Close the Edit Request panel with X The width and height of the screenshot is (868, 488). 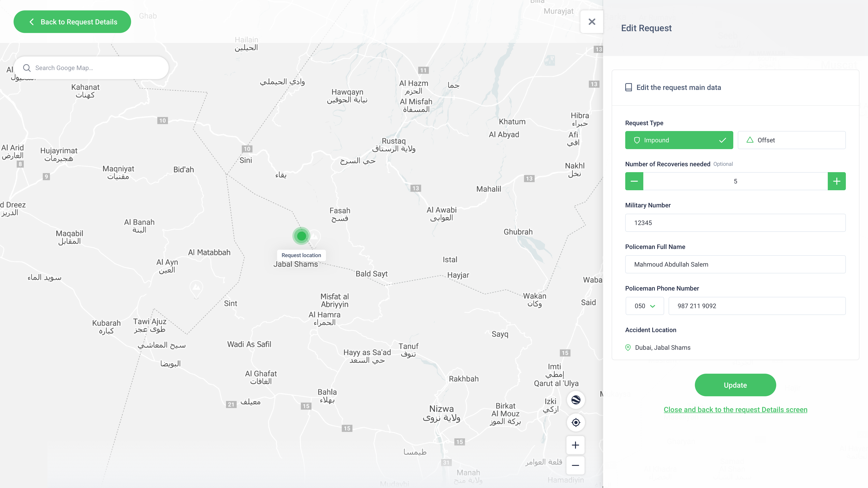592,22
